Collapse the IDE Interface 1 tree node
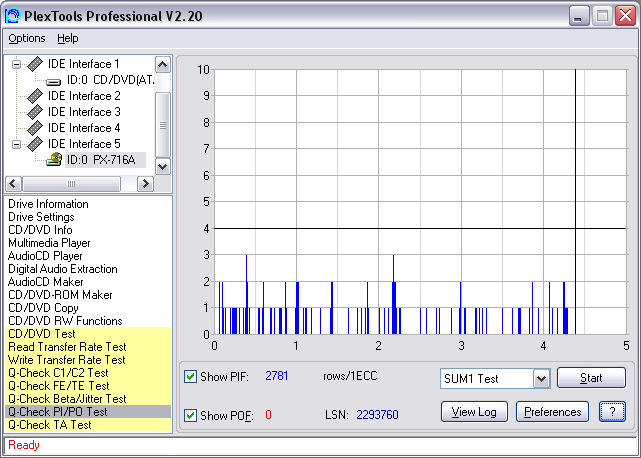Screen dimensions: 641x458 pos(16,64)
